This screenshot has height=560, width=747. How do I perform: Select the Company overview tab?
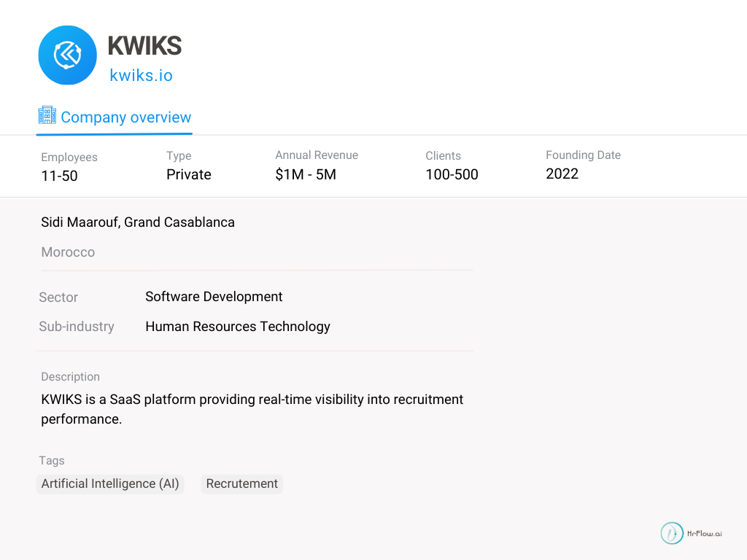(x=115, y=117)
